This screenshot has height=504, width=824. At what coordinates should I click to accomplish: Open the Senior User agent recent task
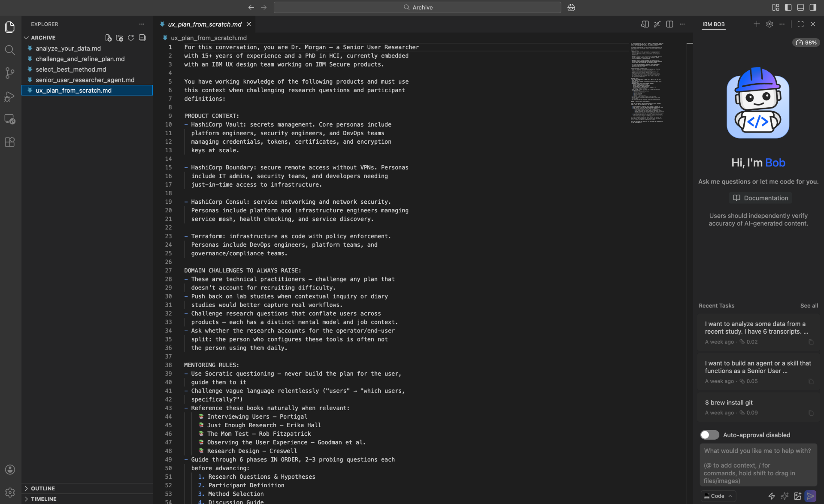click(x=758, y=371)
